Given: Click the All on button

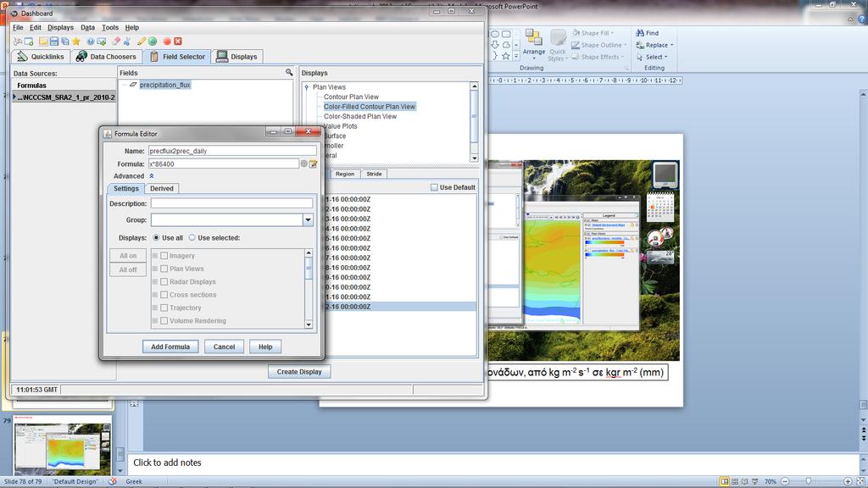Looking at the screenshot, I should coord(128,256).
